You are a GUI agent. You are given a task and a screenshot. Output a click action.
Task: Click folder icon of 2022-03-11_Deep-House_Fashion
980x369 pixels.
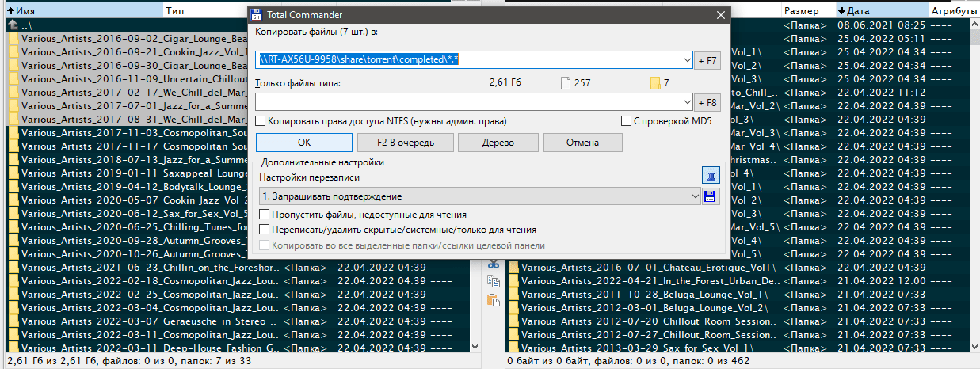point(13,348)
